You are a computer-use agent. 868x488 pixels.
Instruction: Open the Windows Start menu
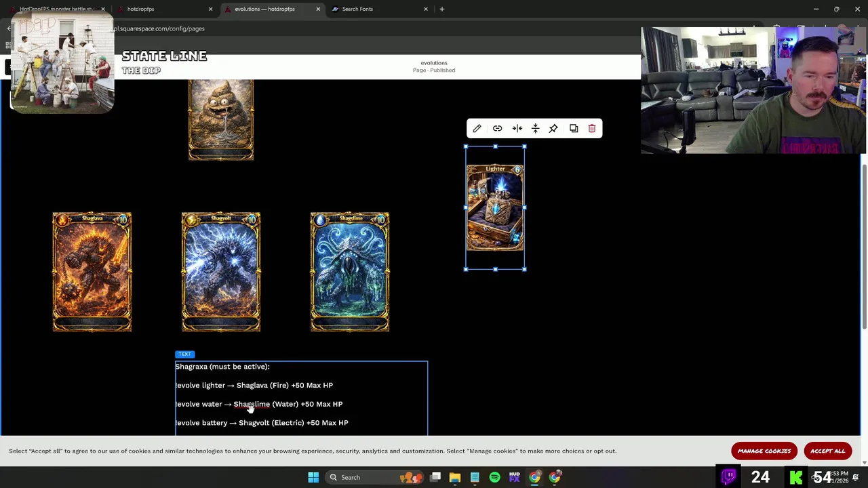313,477
